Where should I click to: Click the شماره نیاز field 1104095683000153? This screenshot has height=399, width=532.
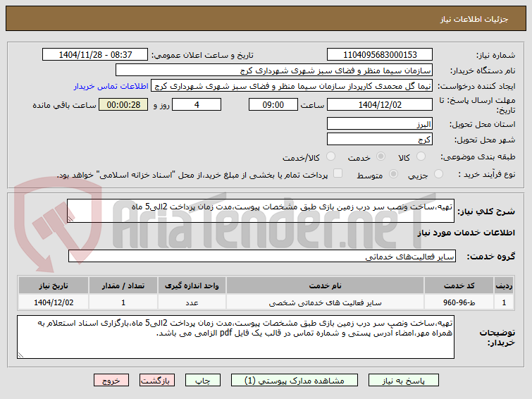click(380, 55)
